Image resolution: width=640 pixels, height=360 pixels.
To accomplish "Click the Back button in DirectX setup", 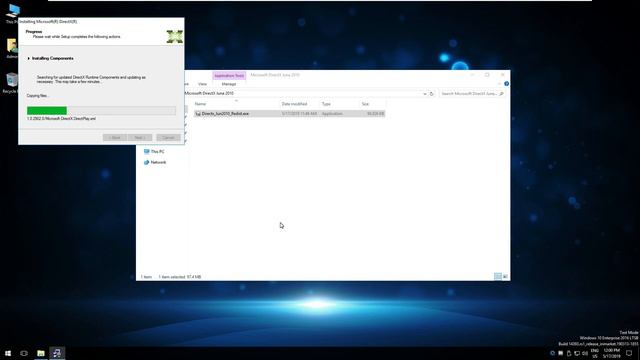I will [115, 138].
